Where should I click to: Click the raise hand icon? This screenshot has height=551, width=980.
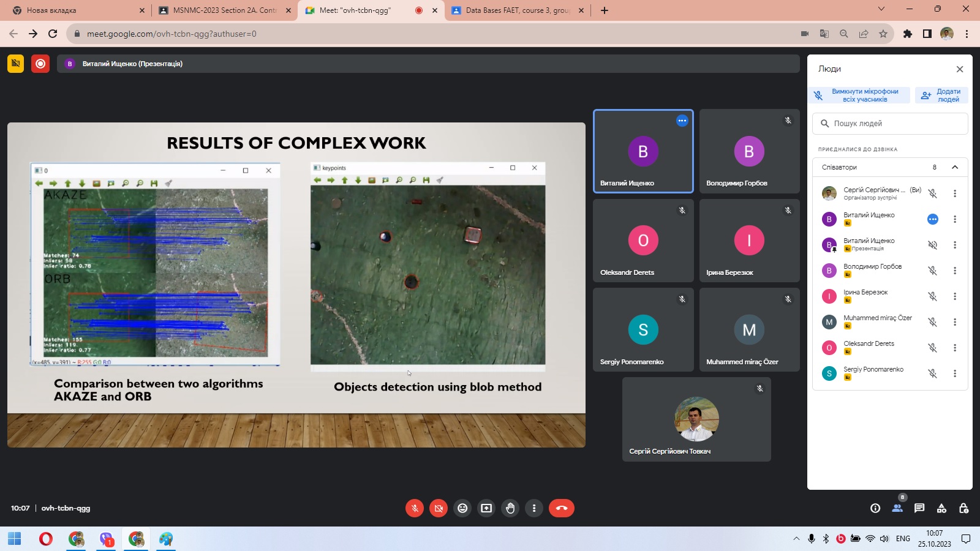(510, 508)
